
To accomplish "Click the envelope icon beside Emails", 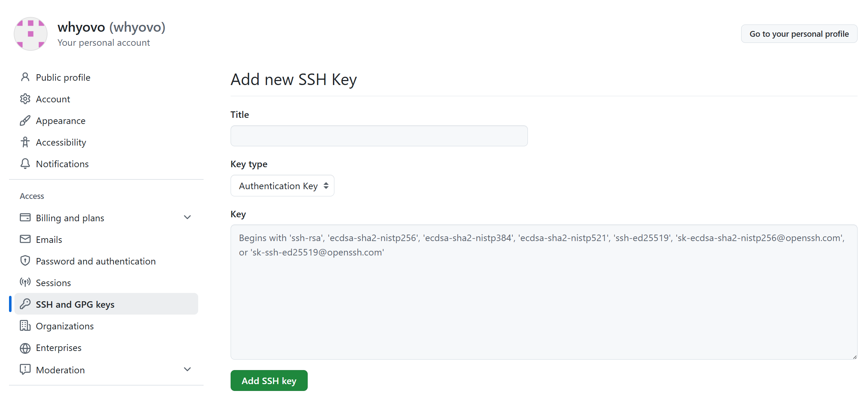I will pyautogui.click(x=25, y=239).
